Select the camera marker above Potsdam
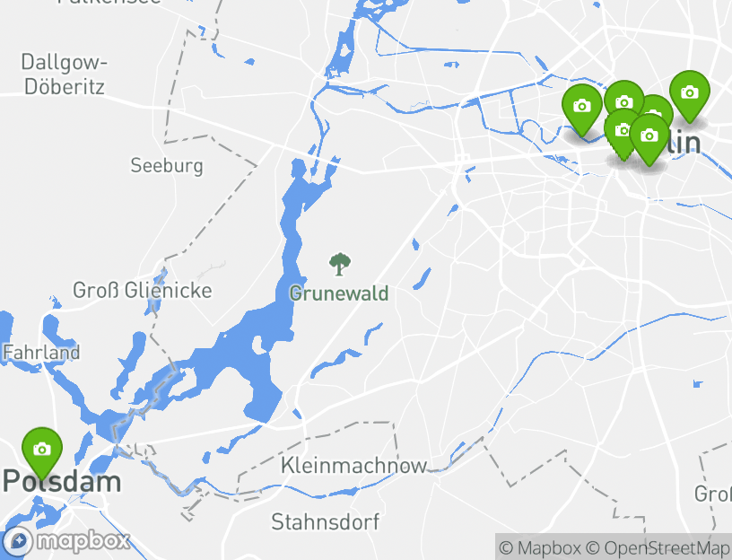Image resolution: width=732 pixels, height=560 pixels. (42, 451)
